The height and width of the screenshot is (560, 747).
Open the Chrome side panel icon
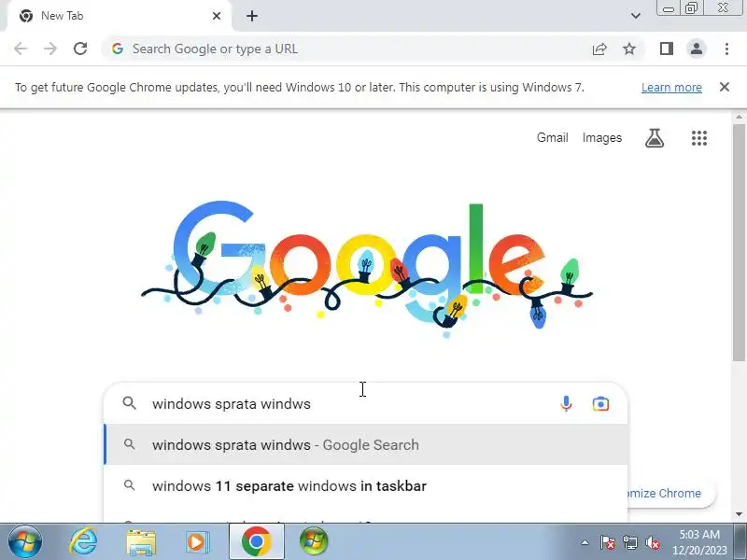667,49
